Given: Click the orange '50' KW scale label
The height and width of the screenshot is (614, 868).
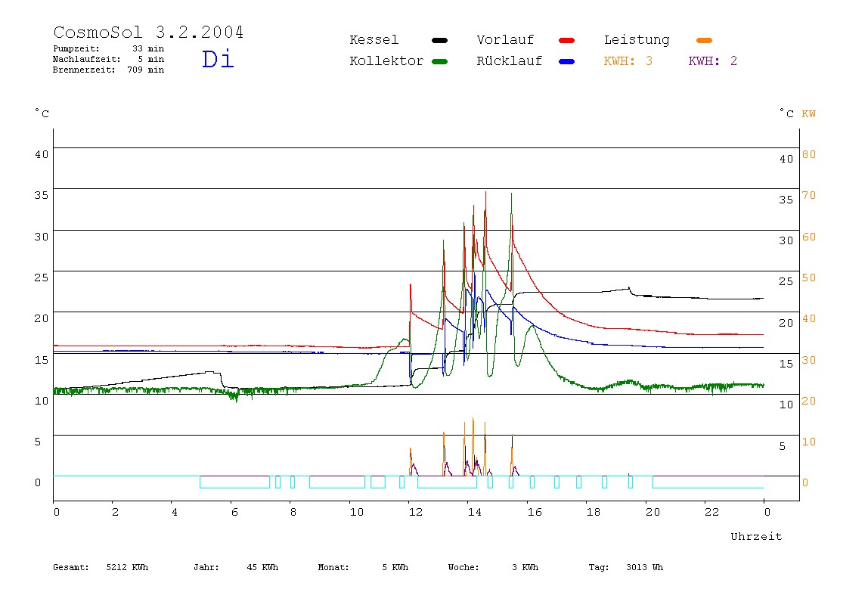Looking at the screenshot, I should 809,278.
